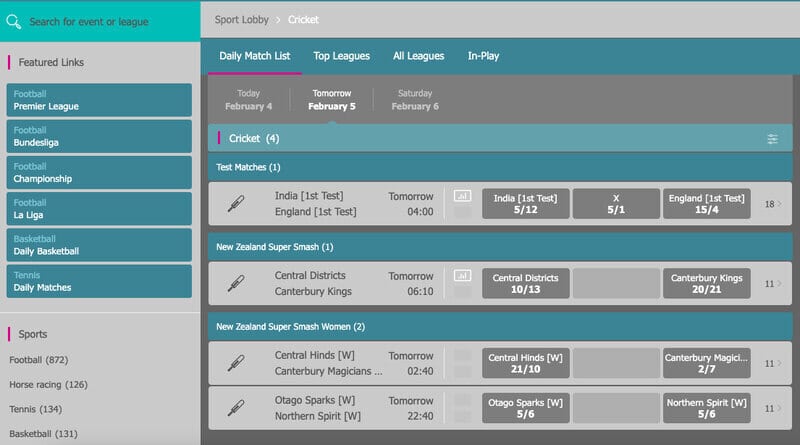
Task: Click cricket bat icon for Central Hinds match
Action: (236, 363)
